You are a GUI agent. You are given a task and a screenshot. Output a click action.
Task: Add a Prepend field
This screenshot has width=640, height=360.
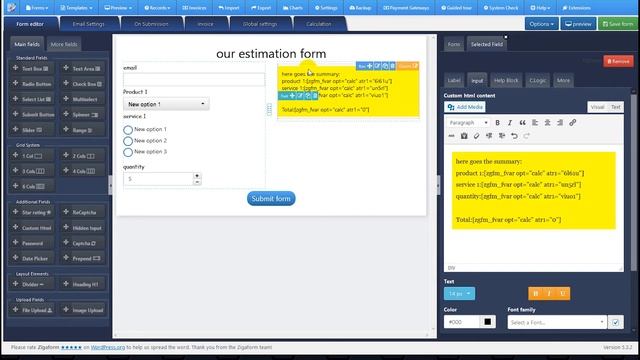coord(83,258)
